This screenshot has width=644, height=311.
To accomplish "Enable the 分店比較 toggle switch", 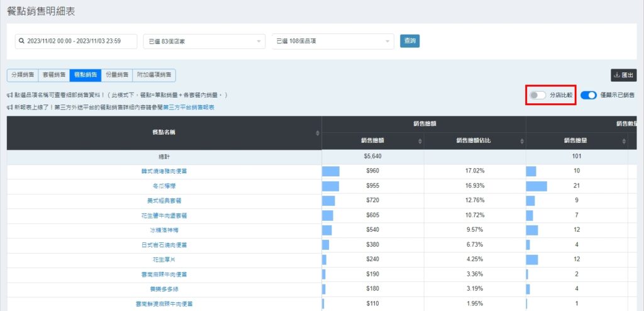I will 538,95.
